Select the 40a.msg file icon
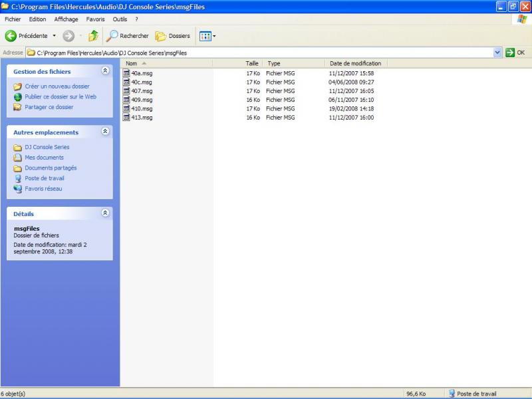The width and height of the screenshot is (532, 399). click(126, 73)
